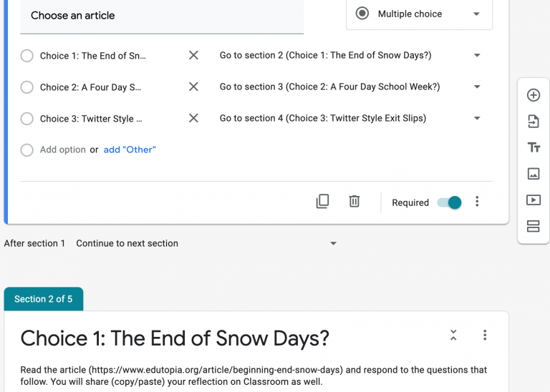Toggle the Required switch off
Screen dimensions: 550x392
[x=449, y=202]
